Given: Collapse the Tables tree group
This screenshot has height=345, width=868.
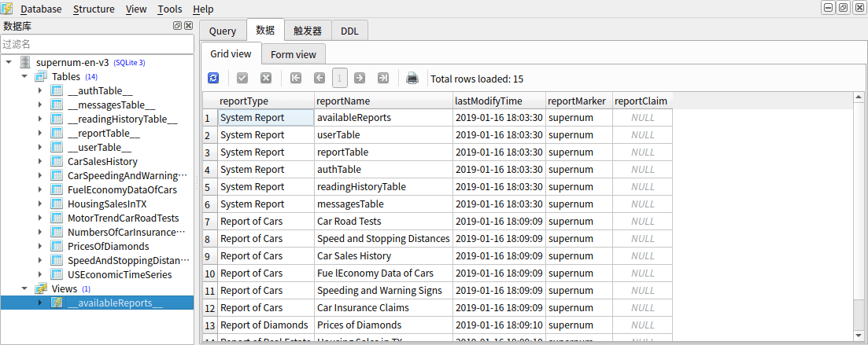Looking at the screenshot, I should pyautogui.click(x=24, y=76).
